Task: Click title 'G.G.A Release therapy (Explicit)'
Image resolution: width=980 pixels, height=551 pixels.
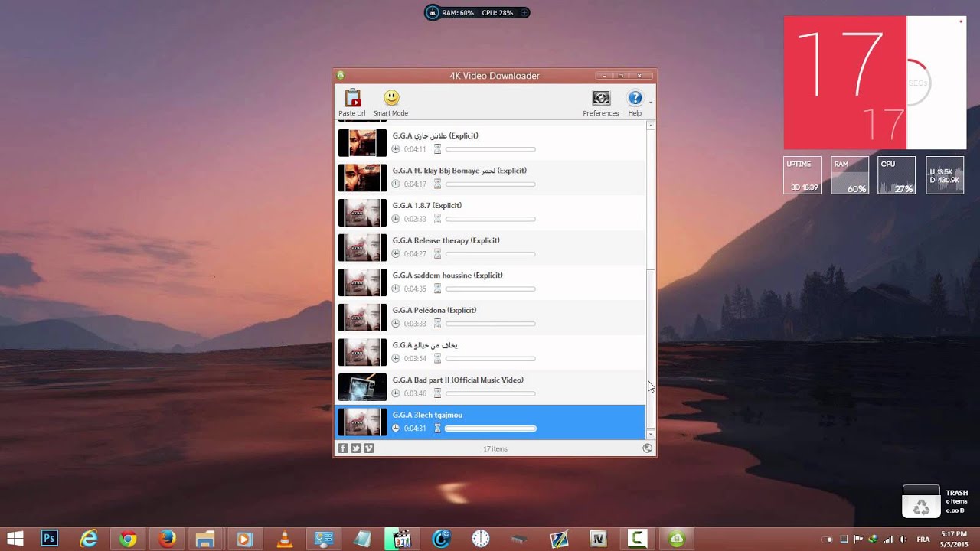Action: [446, 240]
